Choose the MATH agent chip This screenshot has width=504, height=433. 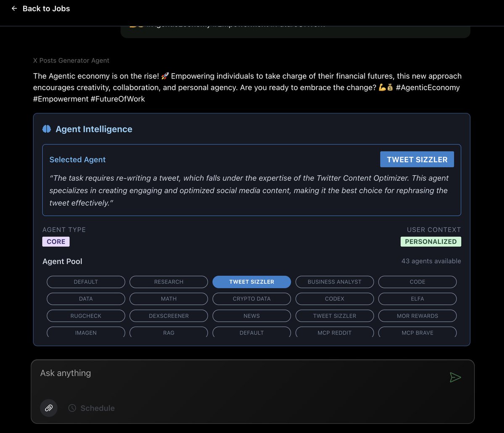tap(169, 299)
